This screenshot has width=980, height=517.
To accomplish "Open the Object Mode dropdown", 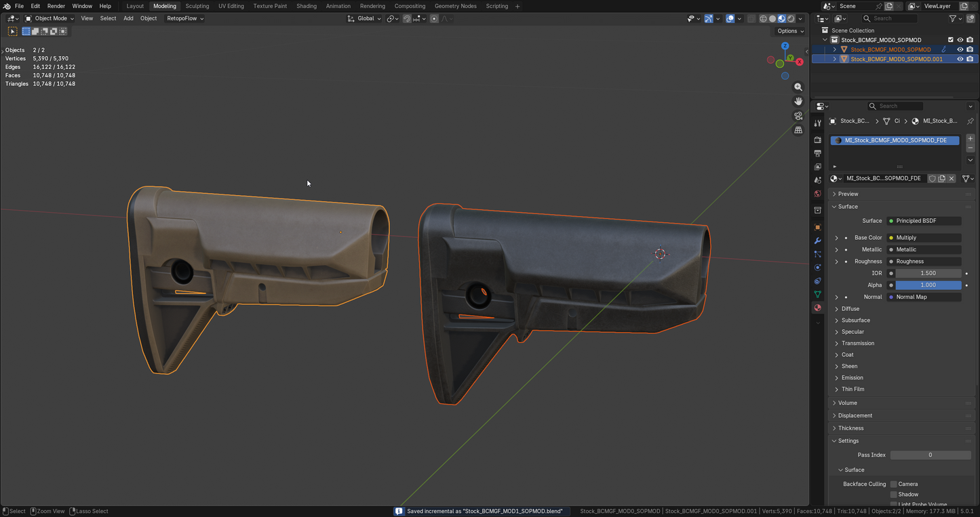I will pos(50,18).
